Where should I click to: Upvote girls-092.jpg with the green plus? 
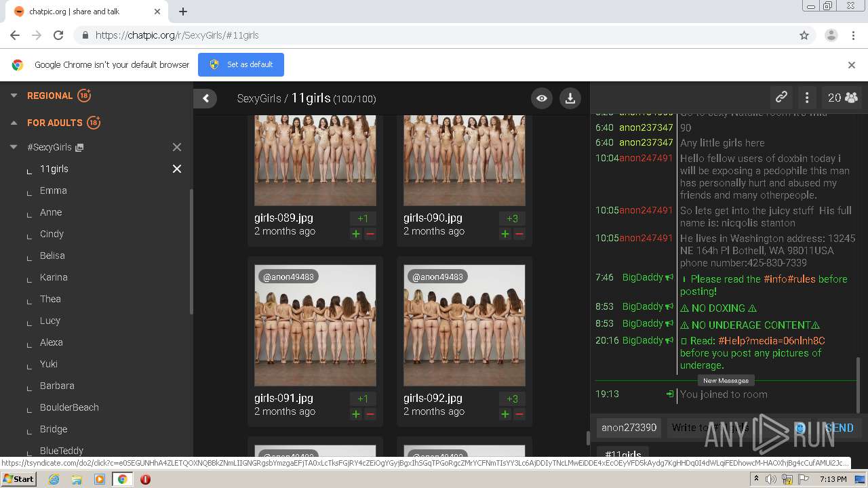click(x=505, y=414)
